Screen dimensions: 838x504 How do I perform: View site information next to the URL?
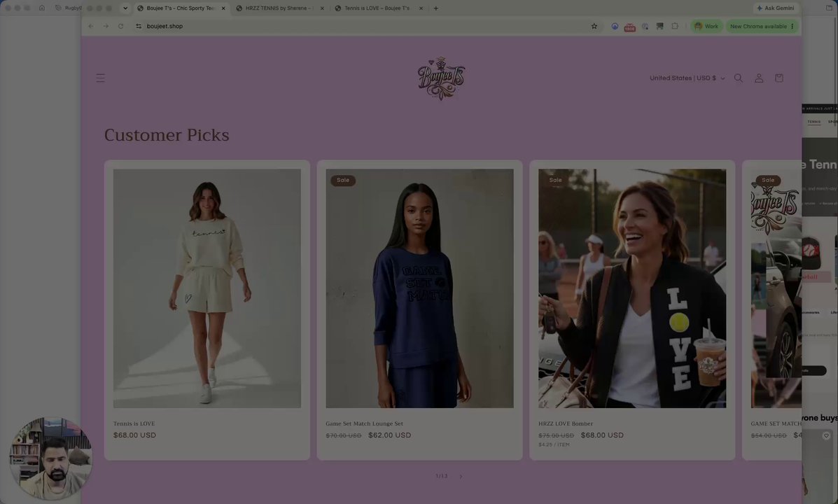(139, 26)
